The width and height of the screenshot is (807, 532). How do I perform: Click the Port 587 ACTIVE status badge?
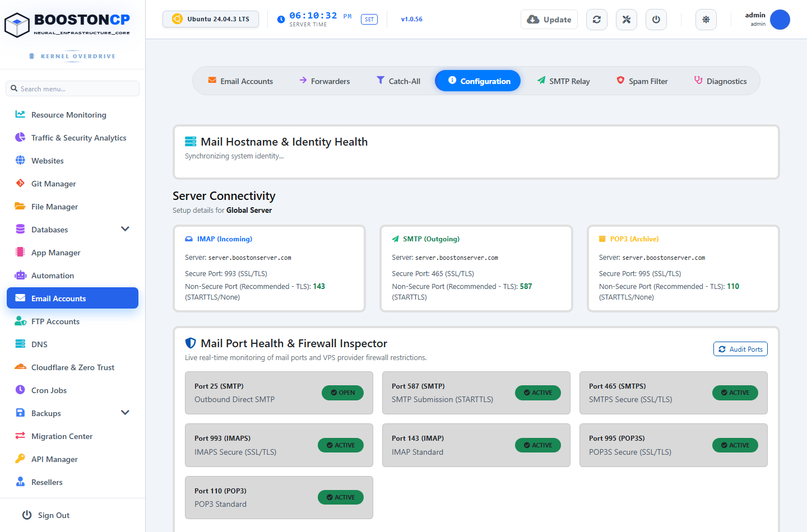(x=538, y=393)
